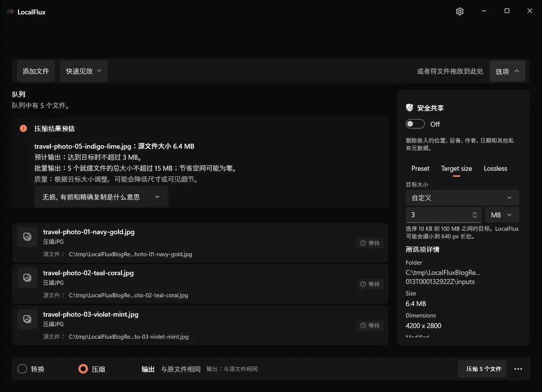Click the LocalFlux infinity logo icon

click(10, 12)
